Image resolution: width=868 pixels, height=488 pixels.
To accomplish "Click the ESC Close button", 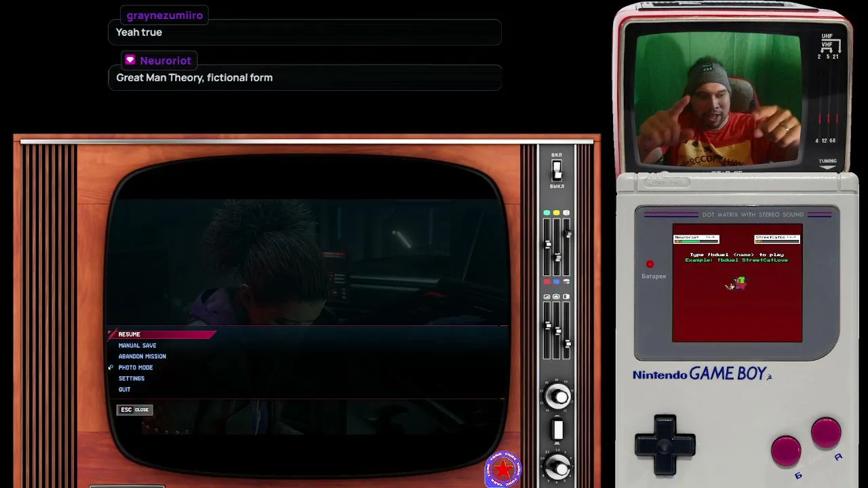I will (x=135, y=409).
